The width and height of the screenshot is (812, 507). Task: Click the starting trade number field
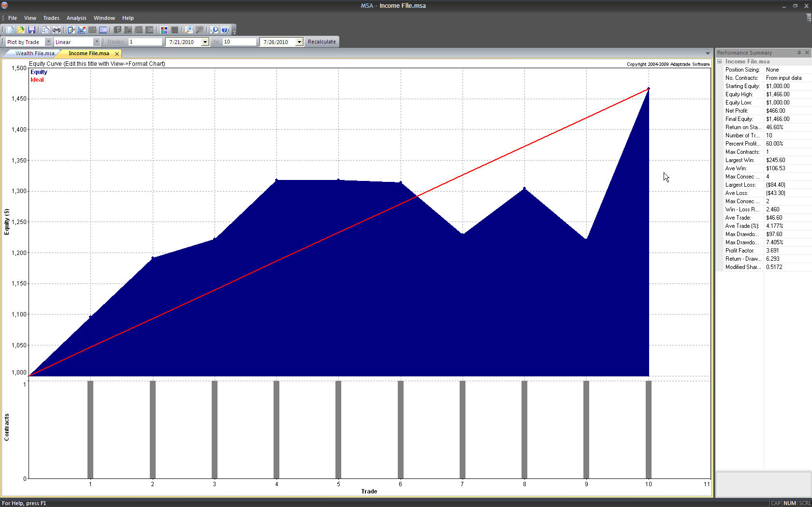(145, 42)
